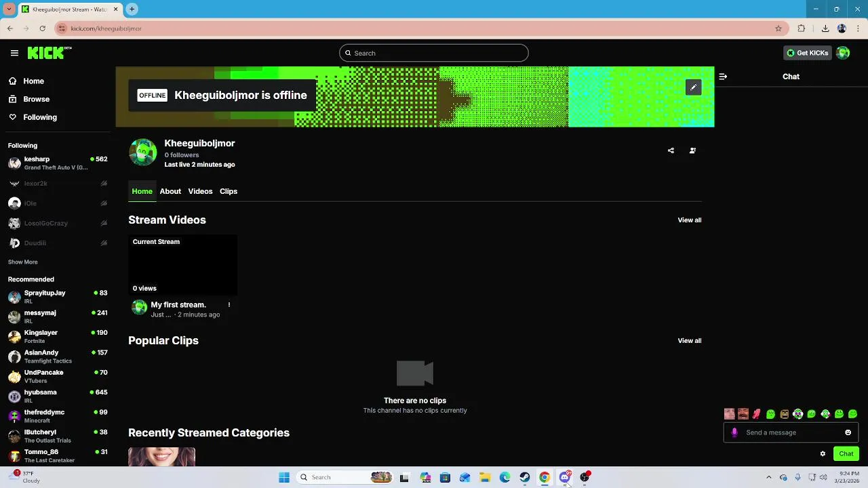Switch to the Videos tab
Viewport: 868px width, 488px height.
[200, 191]
